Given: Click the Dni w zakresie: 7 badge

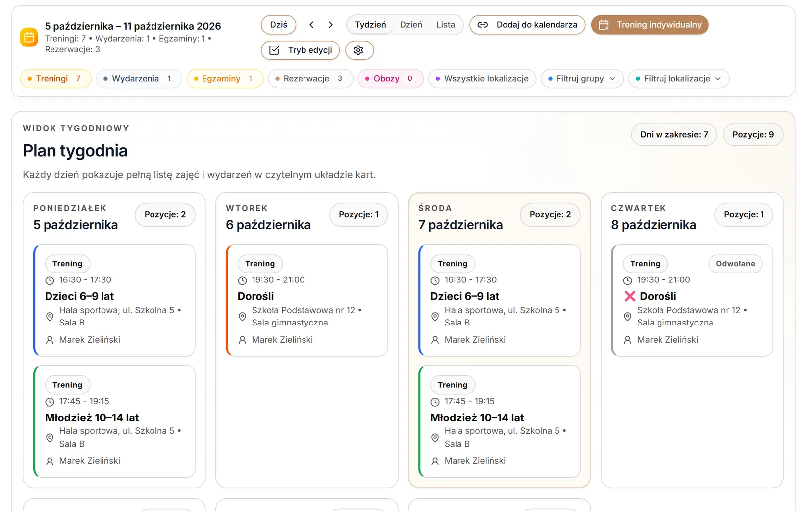Looking at the screenshot, I should coord(674,135).
